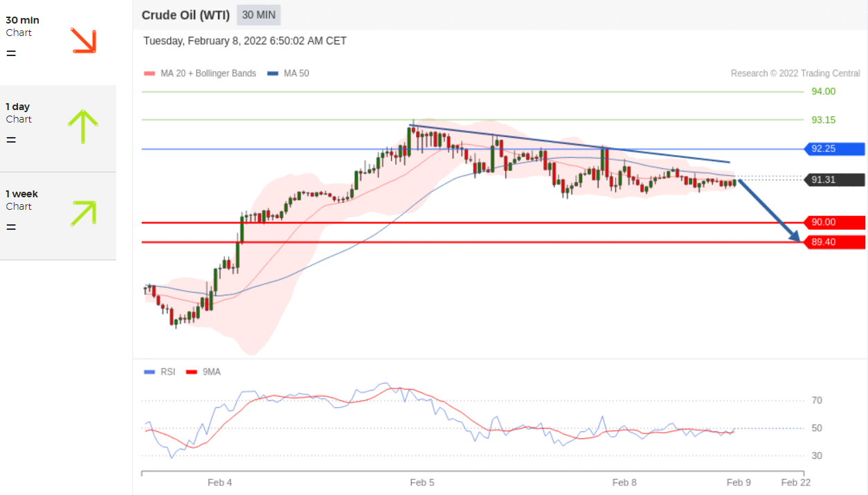Select the 30 min chart tab
The image size is (868, 495).
pos(58,42)
